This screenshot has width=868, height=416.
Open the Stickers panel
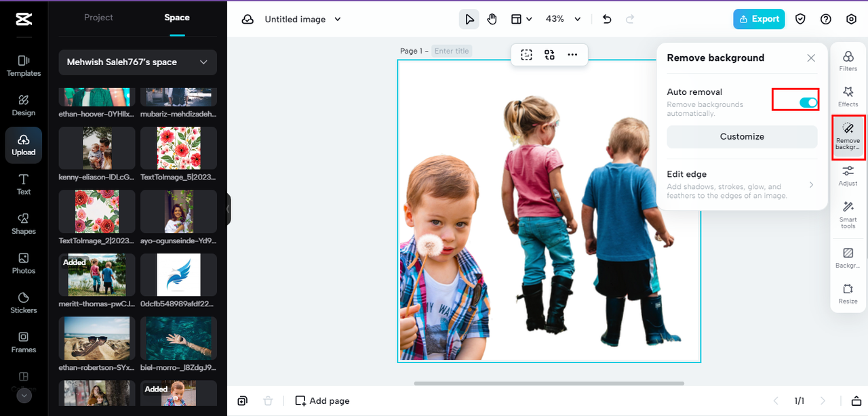click(x=24, y=303)
